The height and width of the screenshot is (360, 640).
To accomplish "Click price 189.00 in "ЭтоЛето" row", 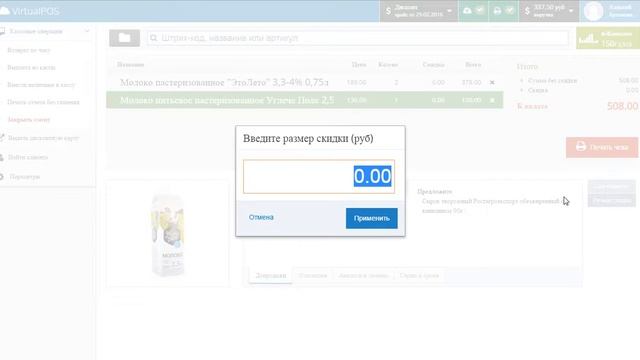I will pos(357,82).
